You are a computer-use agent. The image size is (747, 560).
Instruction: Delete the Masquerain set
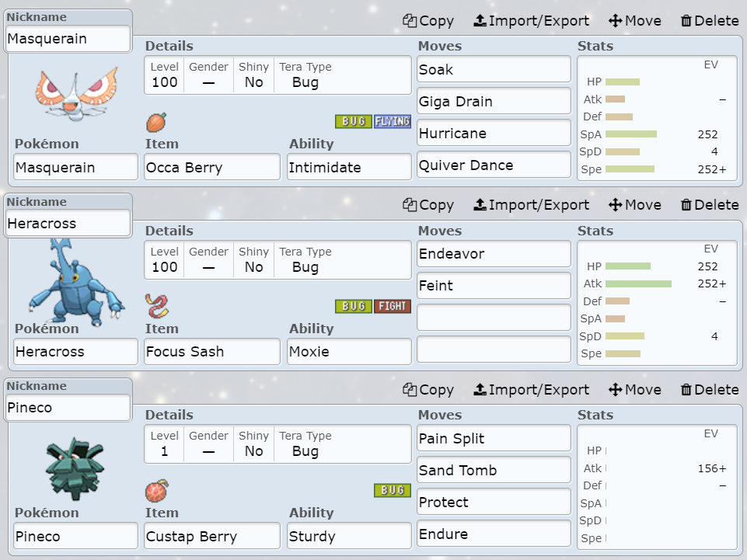pyautogui.click(x=710, y=21)
